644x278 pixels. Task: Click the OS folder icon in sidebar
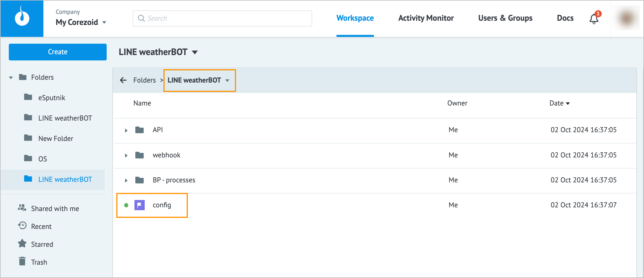pos(28,158)
